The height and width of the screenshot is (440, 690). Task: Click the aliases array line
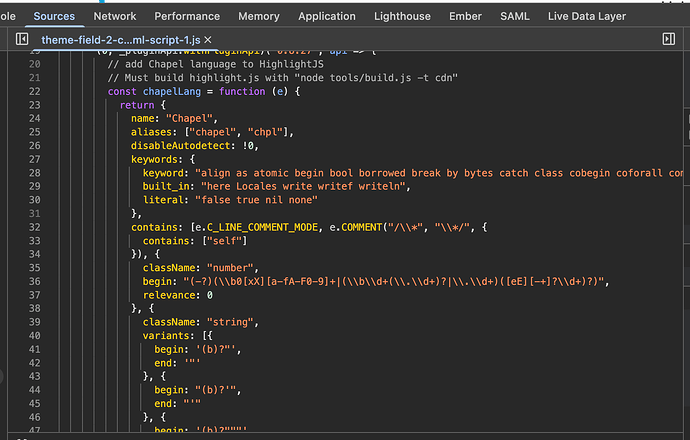(212, 132)
